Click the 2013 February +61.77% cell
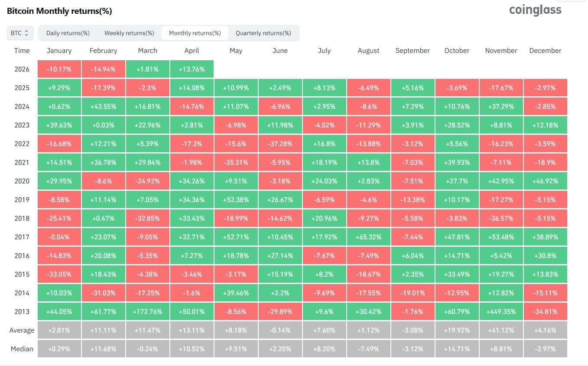588x366 pixels. (x=103, y=311)
